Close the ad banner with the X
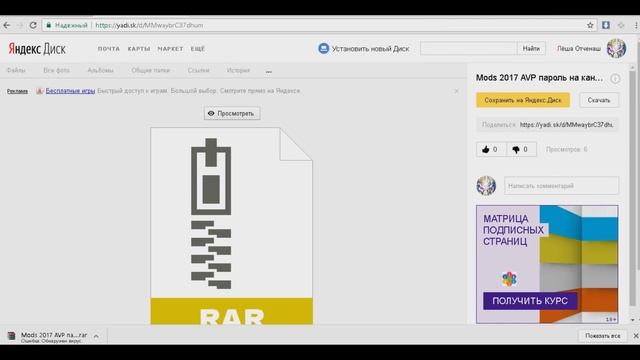 (456, 91)
